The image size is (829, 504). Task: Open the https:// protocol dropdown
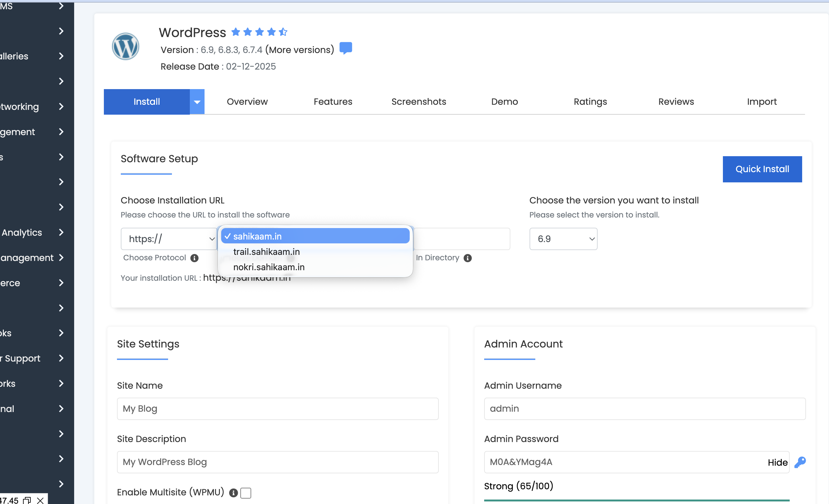click(x=168, y=239)
